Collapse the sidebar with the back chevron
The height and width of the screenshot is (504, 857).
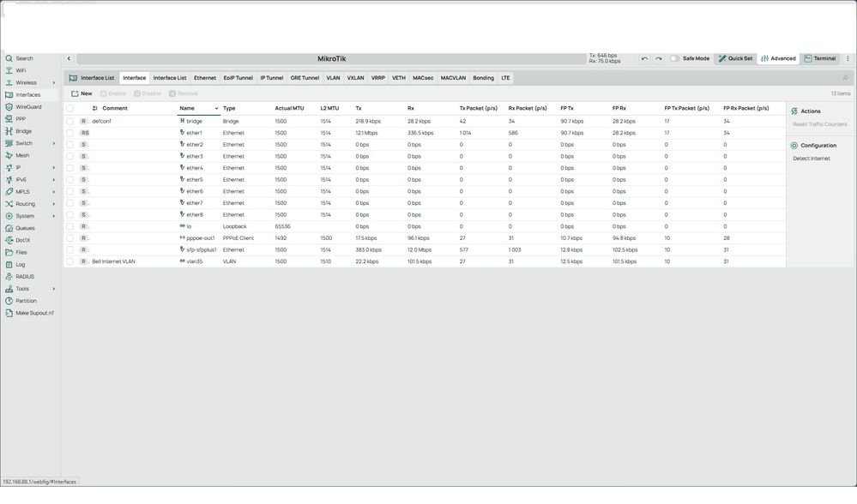(69, 59)
